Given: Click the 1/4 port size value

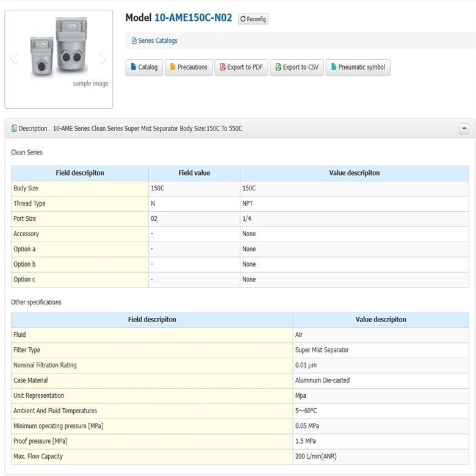Looking at the screenshot, I should (x=247, y=218).
